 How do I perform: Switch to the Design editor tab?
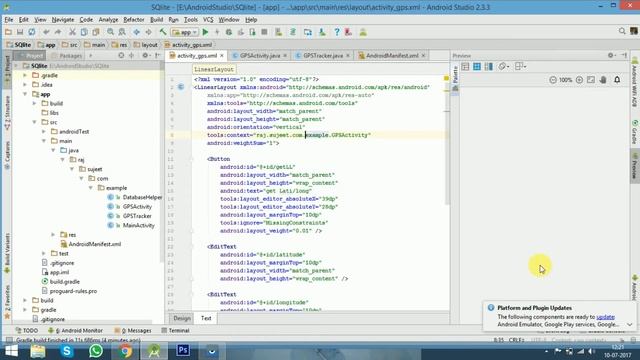pos(182,318)
